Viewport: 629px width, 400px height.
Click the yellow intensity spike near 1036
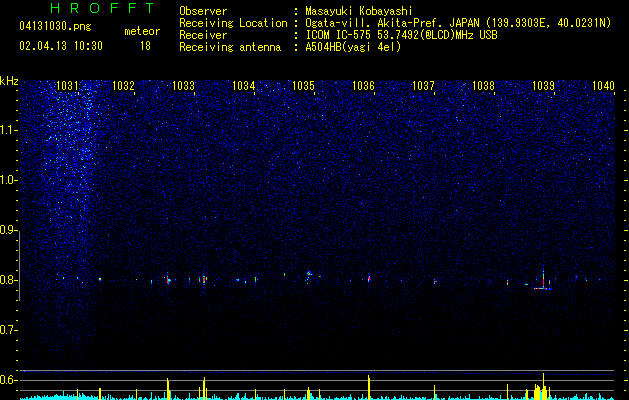click(x=369, y=387)
